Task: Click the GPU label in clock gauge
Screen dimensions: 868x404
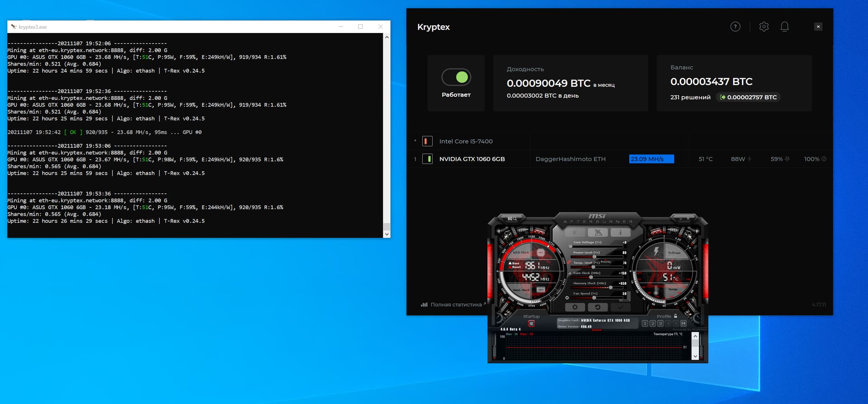Action: (x=541, y=253)
